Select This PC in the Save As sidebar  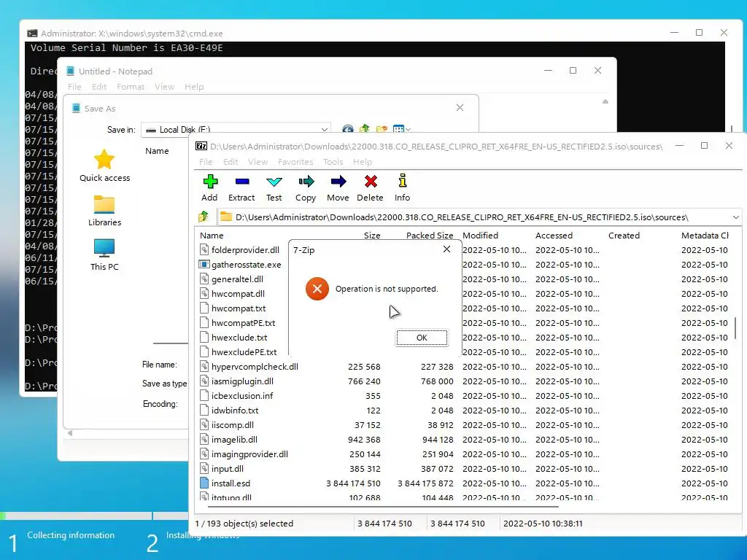[104, 255]
